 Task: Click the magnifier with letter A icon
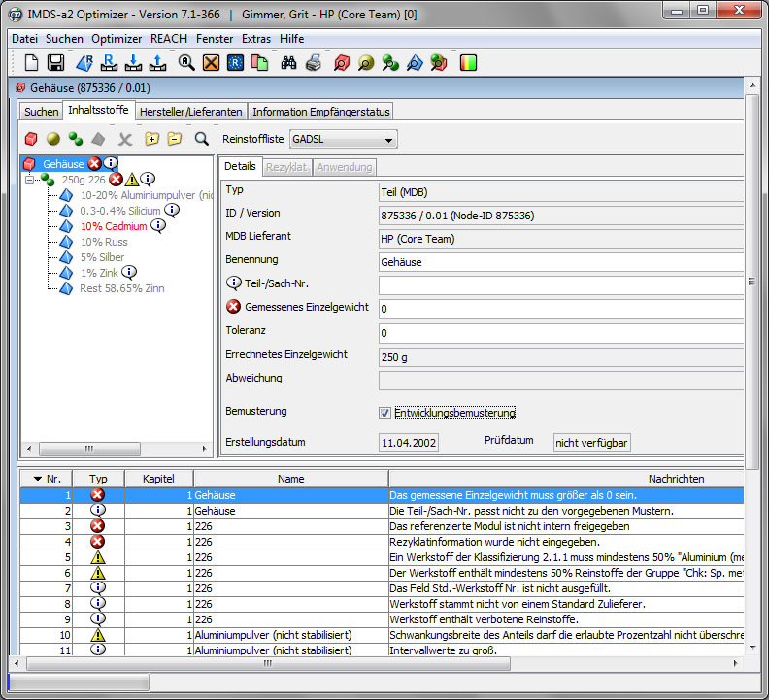click(x=186, y=63)
